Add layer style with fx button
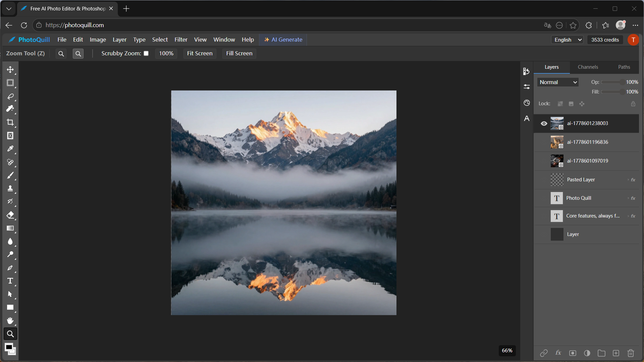The width and height of the screenshot is (644, 362). tap(558, 353)
